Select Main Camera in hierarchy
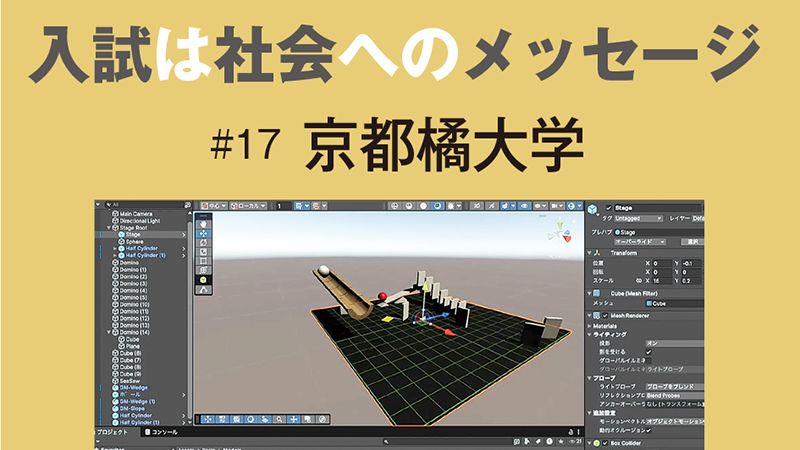The image size is (800, 450). point(136,214)
